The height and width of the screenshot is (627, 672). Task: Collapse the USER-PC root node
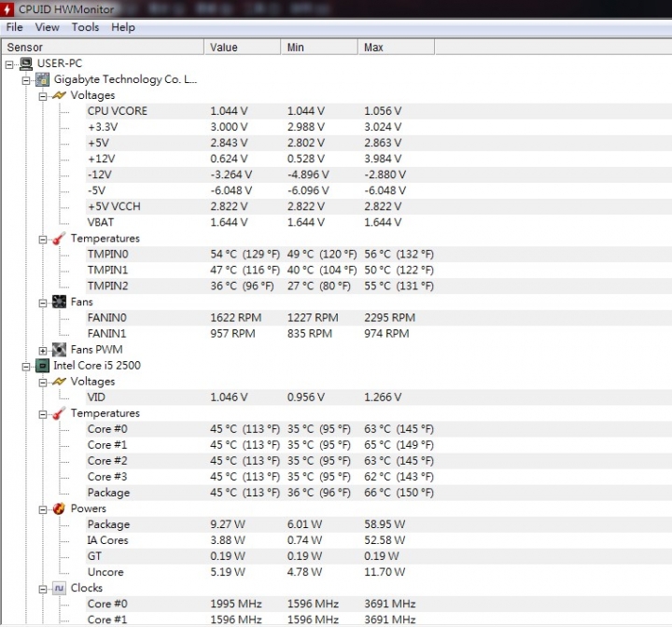tap(9, 64)
